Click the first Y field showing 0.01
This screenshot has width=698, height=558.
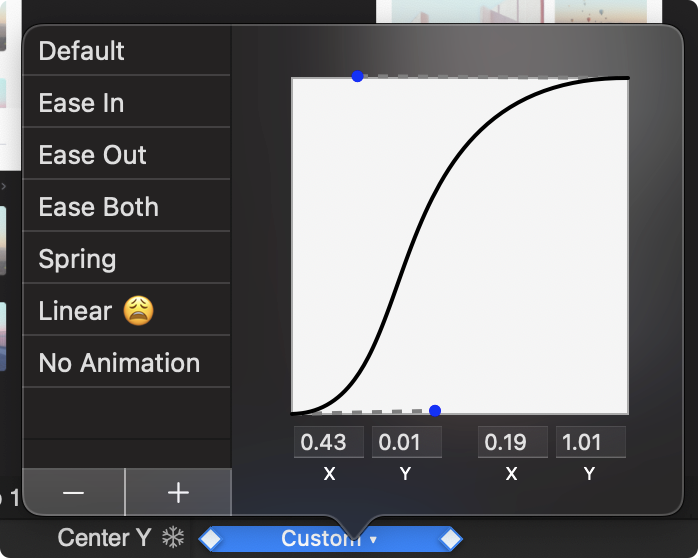pos(406,442)
